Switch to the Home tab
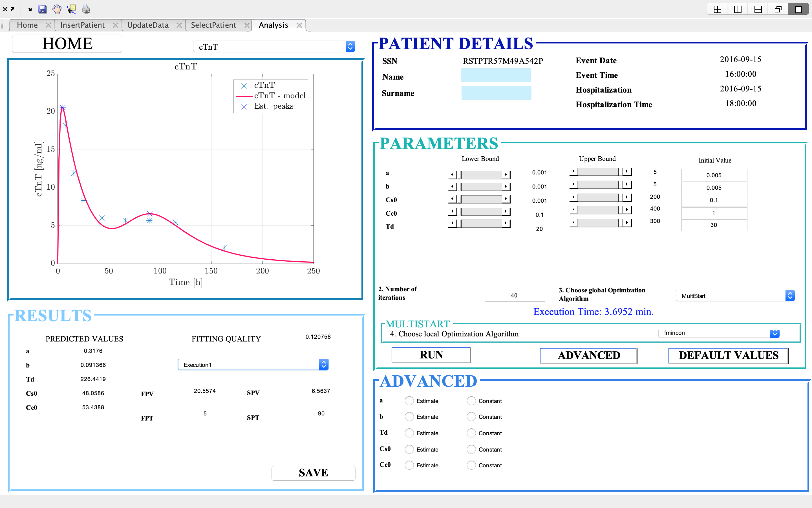 click(27, 25)
